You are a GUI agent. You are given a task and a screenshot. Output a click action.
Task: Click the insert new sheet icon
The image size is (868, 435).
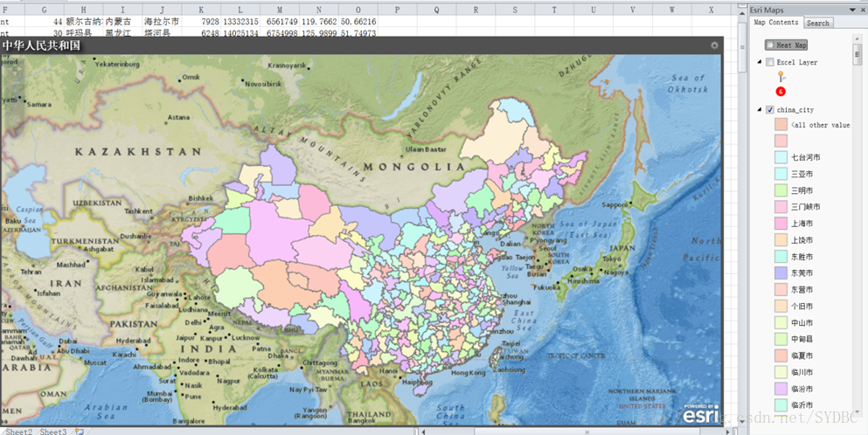click(80, 432)
